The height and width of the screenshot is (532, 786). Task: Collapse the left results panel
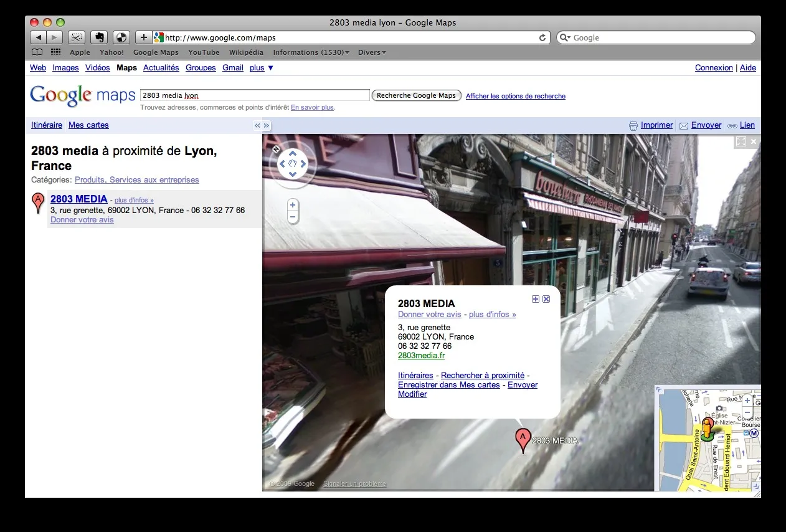(257, 125)
